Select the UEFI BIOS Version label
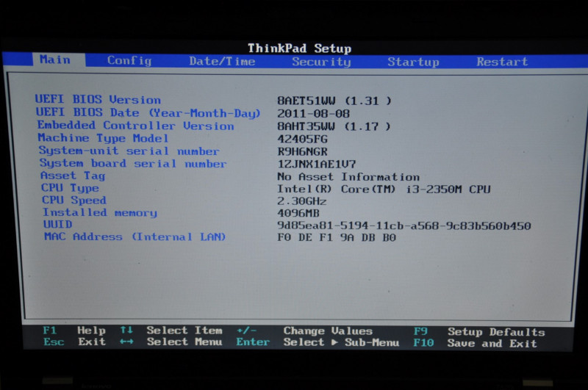The height and width of the screenshot is (390, 588). 98,99
